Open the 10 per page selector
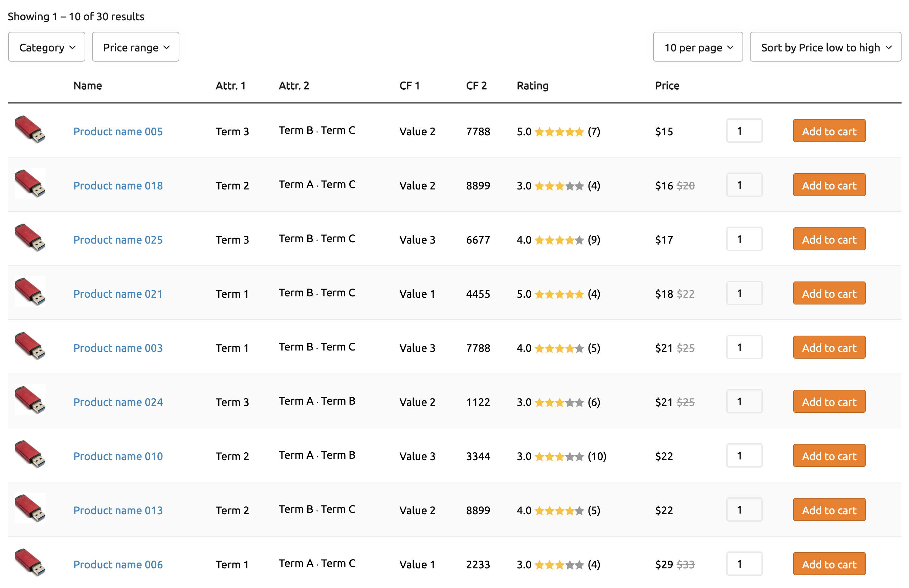The width and height of the screenshot is (909, 588). (697, 47)
